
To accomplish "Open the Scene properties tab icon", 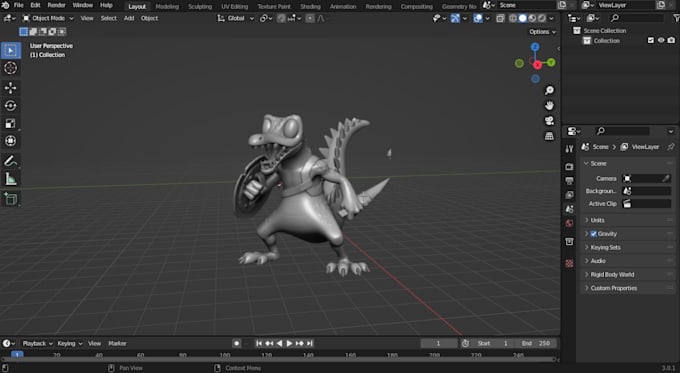I will (x=569, y=209).
